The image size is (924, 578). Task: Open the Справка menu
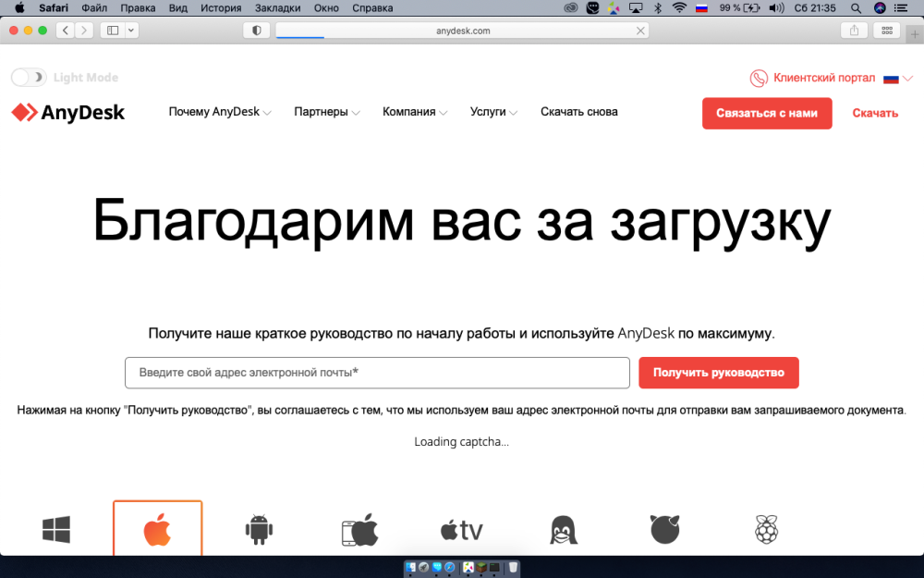click(x=372, y=8)
